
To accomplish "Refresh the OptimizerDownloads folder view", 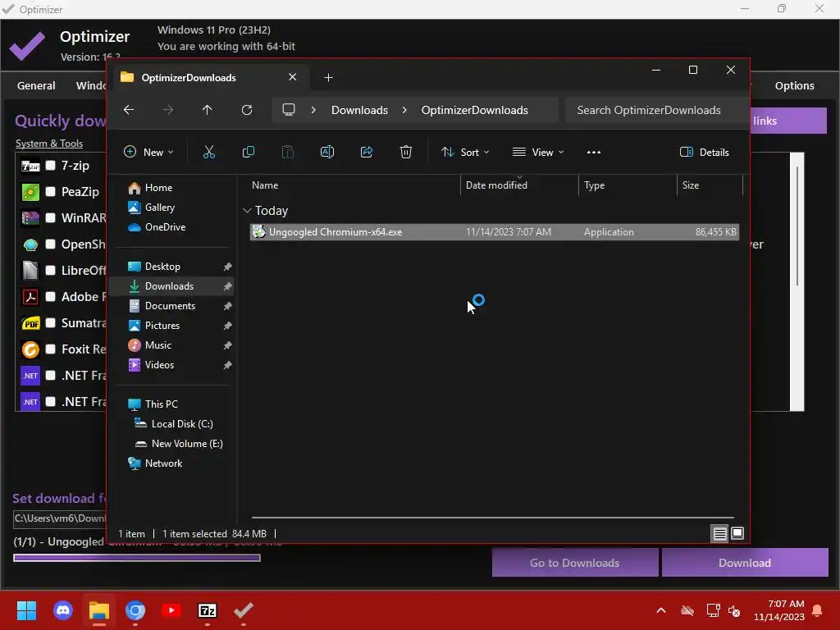I will point(247,110).
